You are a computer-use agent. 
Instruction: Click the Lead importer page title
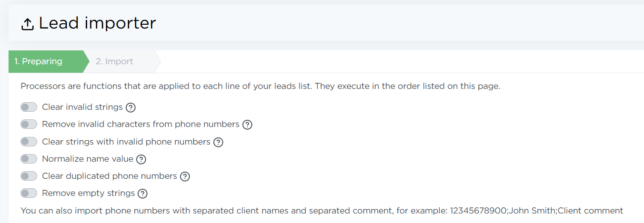[x=97, y=23]
